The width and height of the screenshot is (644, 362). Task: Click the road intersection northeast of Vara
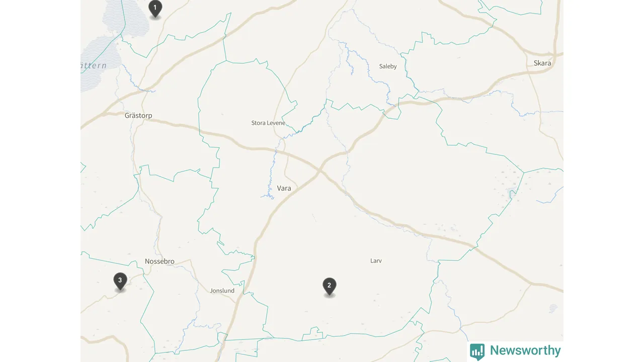pos(320,171)
